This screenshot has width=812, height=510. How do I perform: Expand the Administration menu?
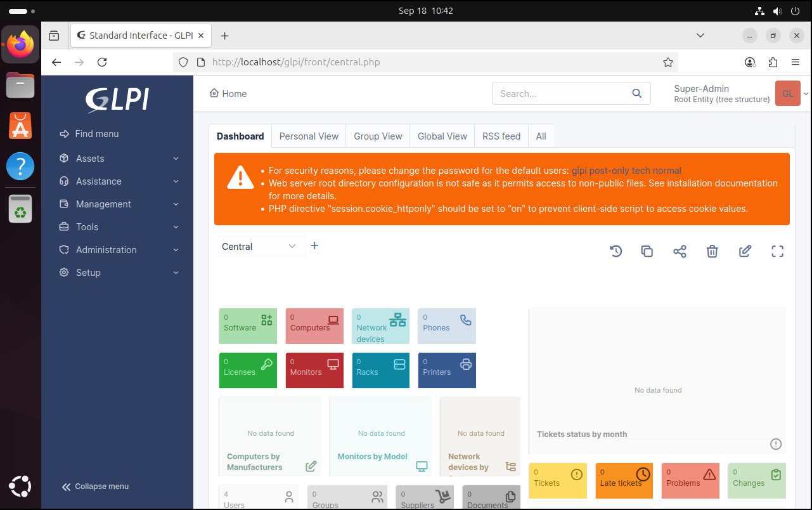(117, 250)
